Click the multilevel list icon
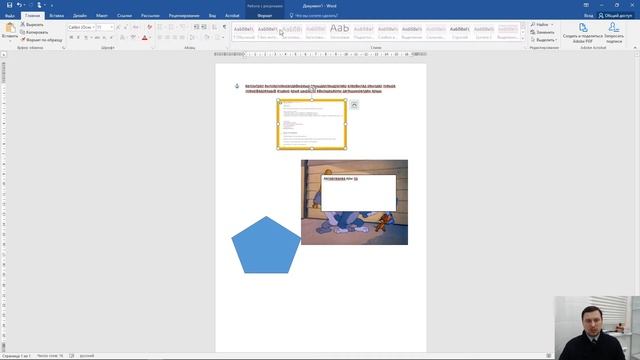The height and width of the screenshot is (360, 640). [x=182, y=27]
